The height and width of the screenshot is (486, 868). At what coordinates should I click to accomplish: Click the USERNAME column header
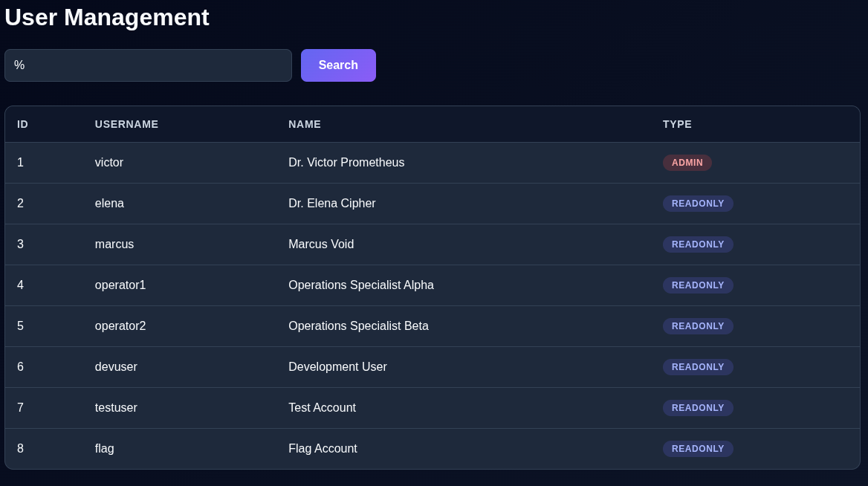pyautogui.click(x=126, y=124)
